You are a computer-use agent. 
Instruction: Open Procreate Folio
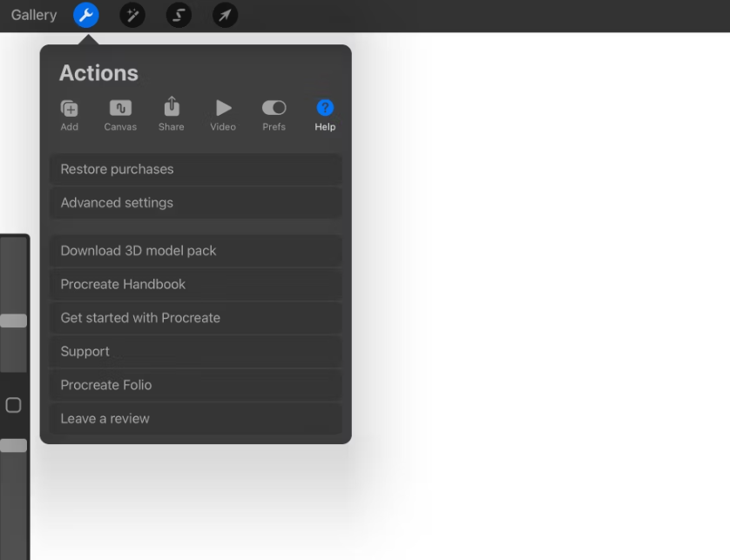pyautogui.click(x=195, y=384)
